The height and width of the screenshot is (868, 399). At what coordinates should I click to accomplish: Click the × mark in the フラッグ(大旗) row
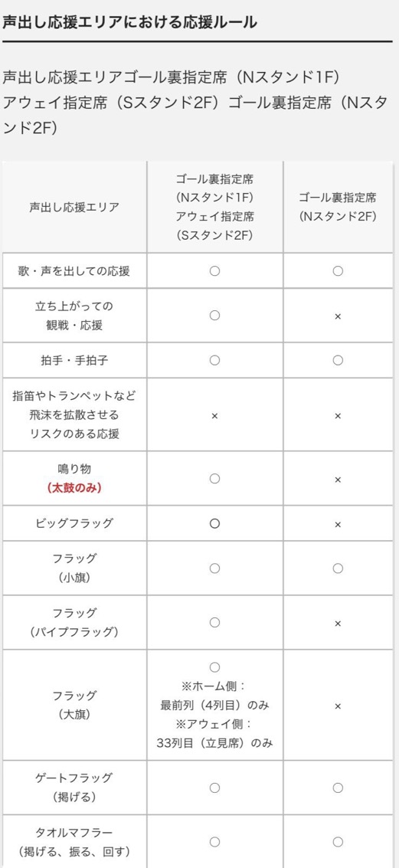click(338, 706)
